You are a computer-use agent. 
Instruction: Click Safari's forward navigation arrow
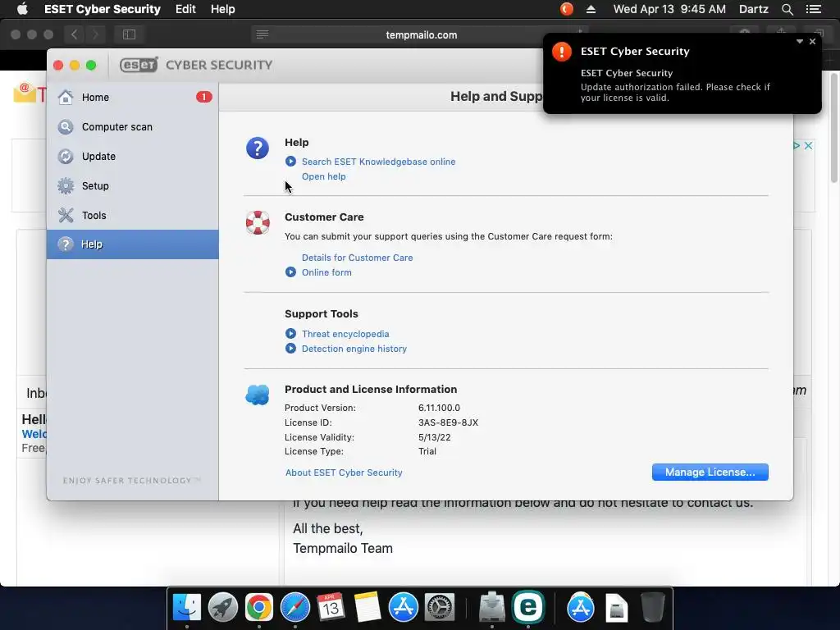95,34
